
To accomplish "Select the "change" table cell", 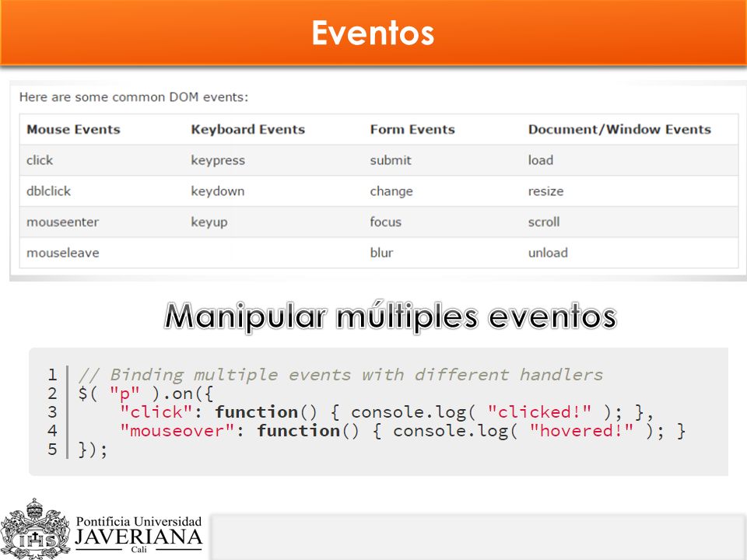I will (x=391, y=191).
